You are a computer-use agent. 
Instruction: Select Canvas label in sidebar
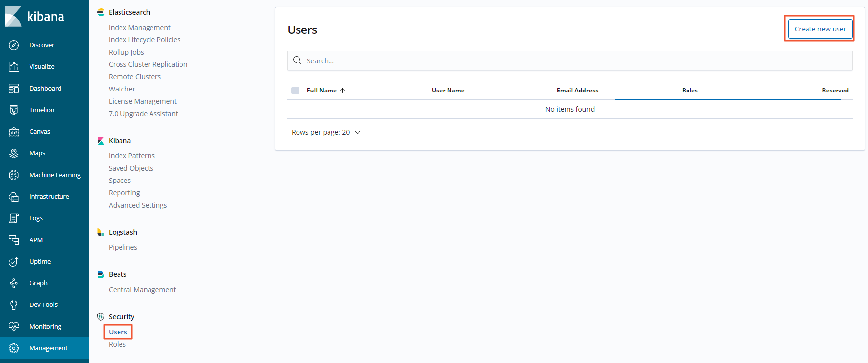pyautogui.click(x=40, y=132)
